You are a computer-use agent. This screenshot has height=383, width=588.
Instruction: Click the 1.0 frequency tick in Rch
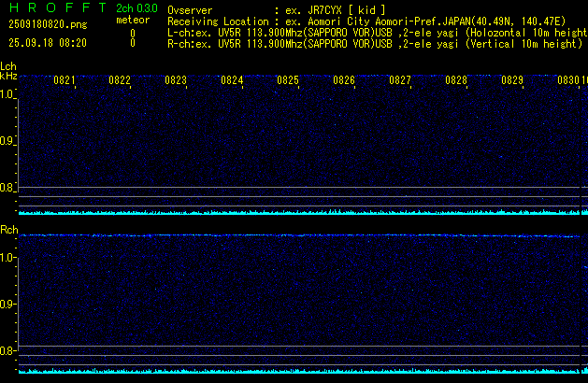(7, 257)
